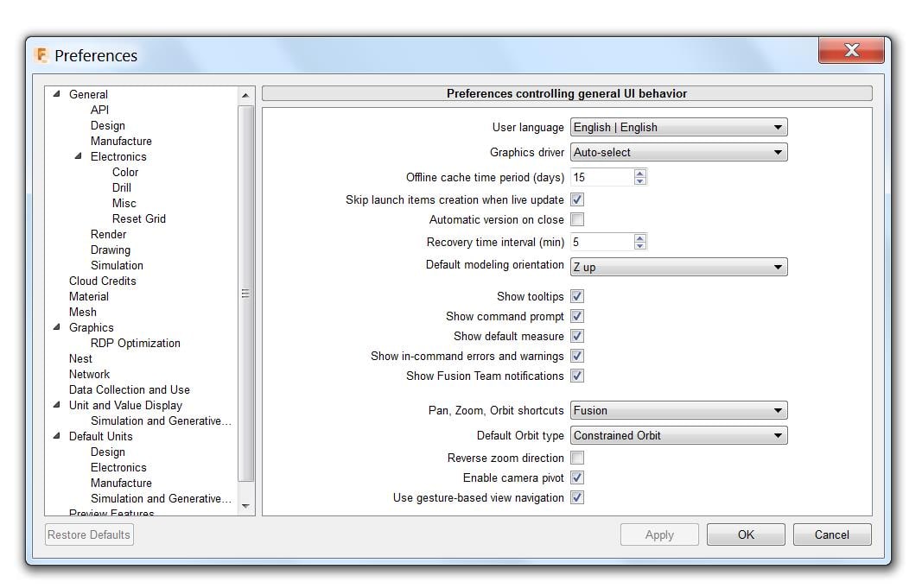Viewport: 922px width, 588px height.
Task: Open Data Collection and Use preferences
Action: coord(130,390)
